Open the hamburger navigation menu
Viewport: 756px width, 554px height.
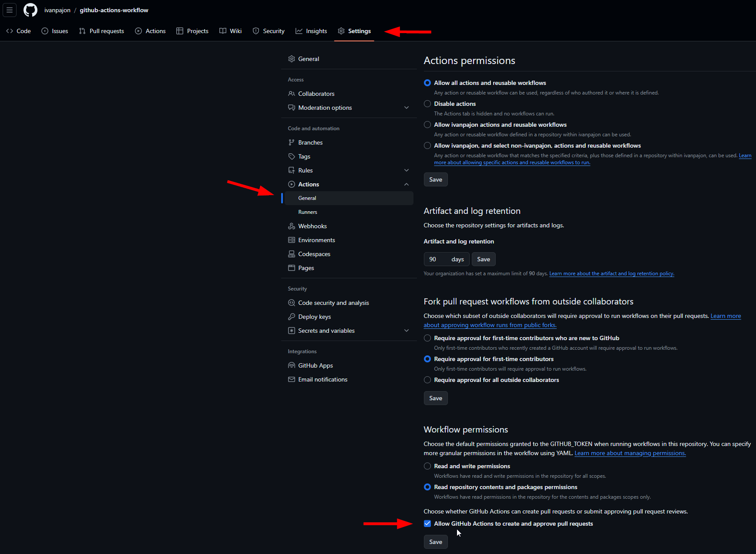pos(10,10)
